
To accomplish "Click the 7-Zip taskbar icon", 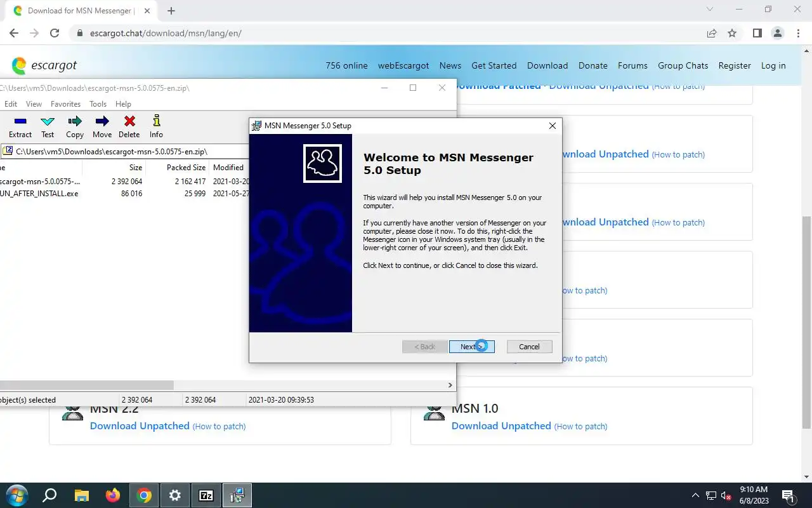I will [206, 495].
